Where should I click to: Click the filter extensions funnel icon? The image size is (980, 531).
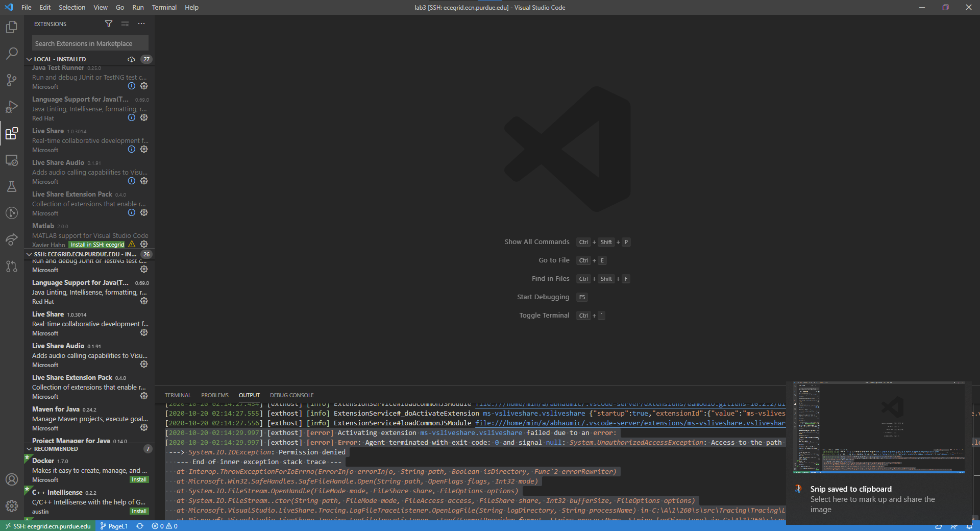point(109,24)
